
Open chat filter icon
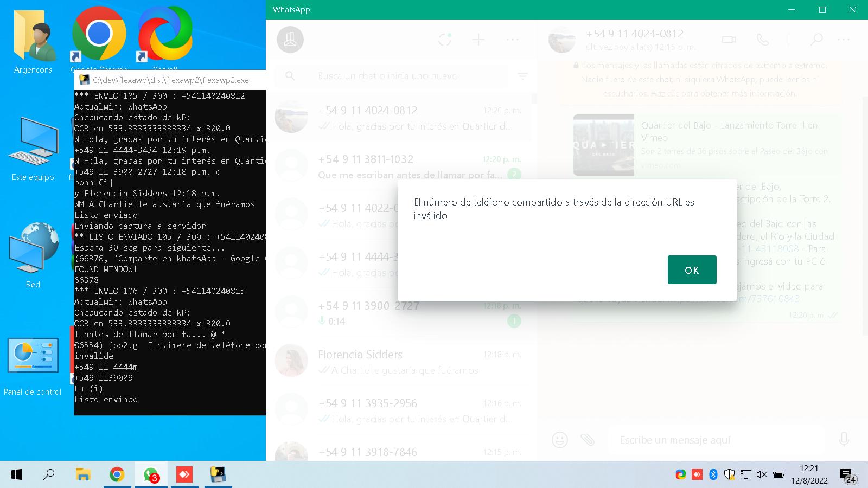523,76
